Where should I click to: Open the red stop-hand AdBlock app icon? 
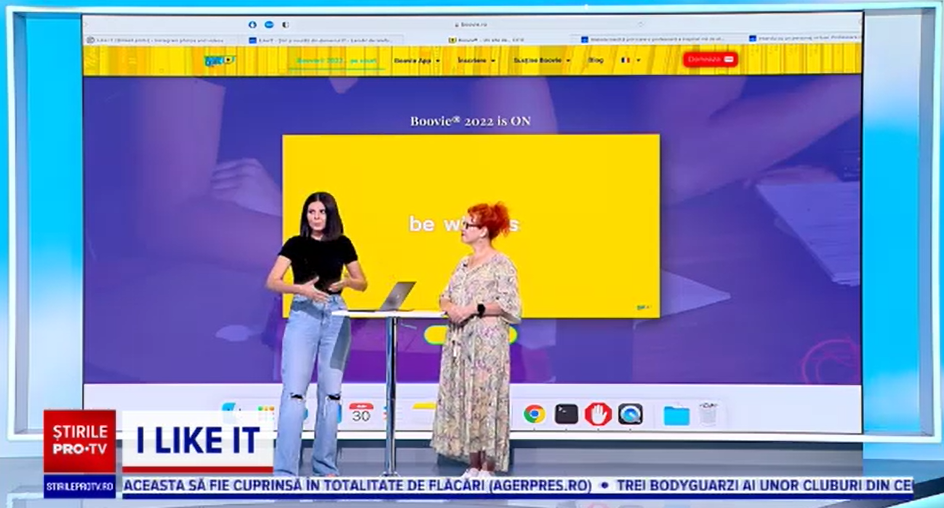click(x=598, y=414)
